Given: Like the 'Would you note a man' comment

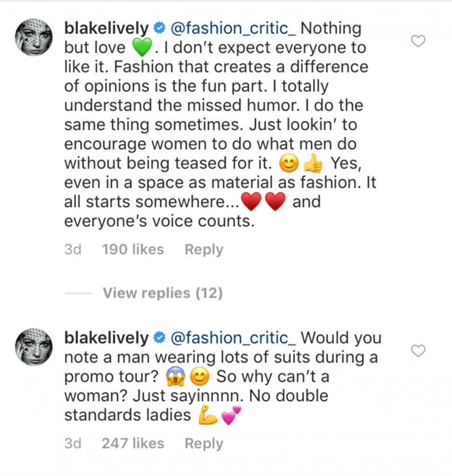Looking at the screenshot, I should point(419,351).
